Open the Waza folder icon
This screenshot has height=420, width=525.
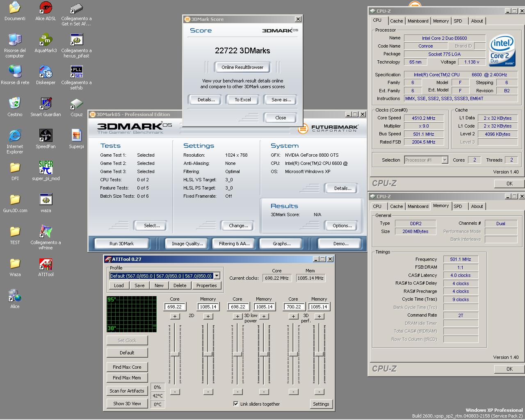(15, 267)
